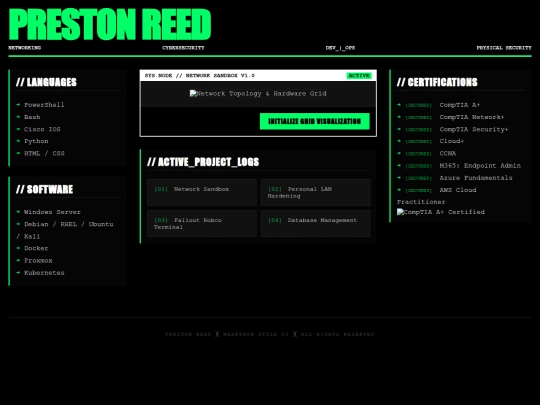Select the Windows Server entry

tap(52, 212)
